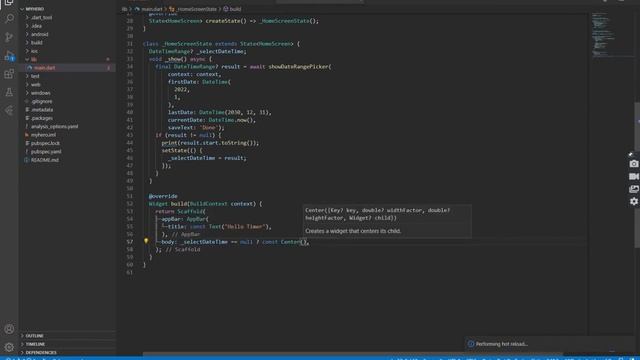Click the video record icon in the overlay
The height and width of the screenshot is (360, 640).
[633, 176]
